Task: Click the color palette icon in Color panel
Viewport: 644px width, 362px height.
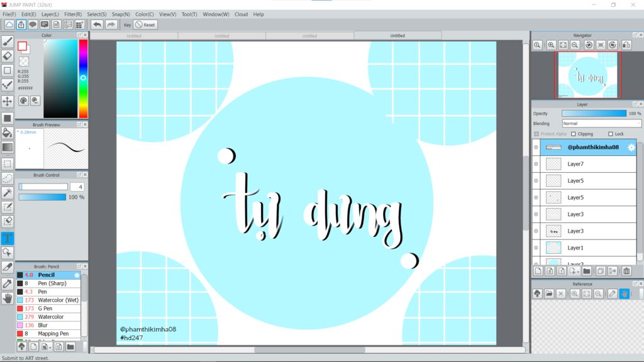Action: 23,101
